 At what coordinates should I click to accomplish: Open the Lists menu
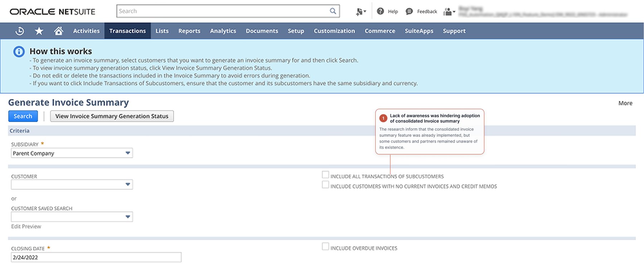[162, 31]
